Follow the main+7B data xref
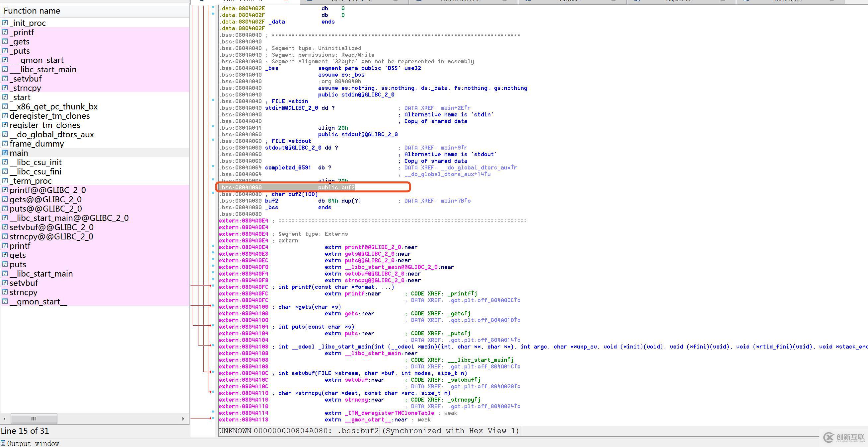The width and height of the screenshot is (868, 447). point(456,201)
